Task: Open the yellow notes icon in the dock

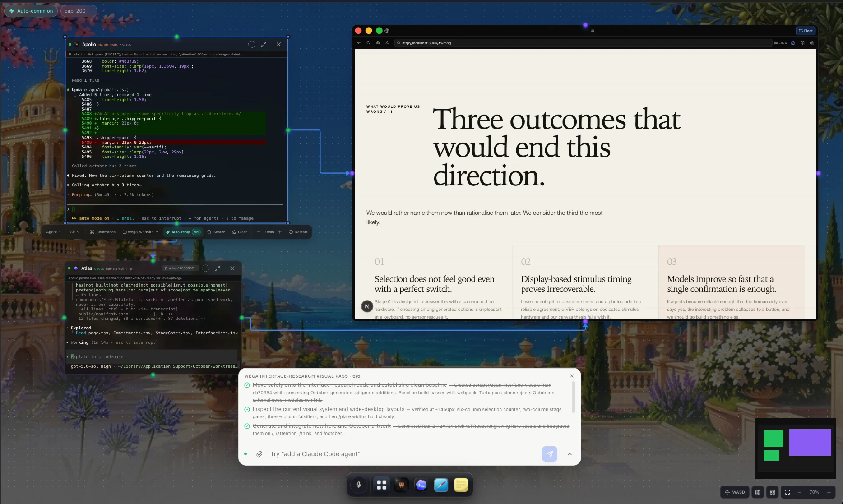Action: (x=461, y=485)
